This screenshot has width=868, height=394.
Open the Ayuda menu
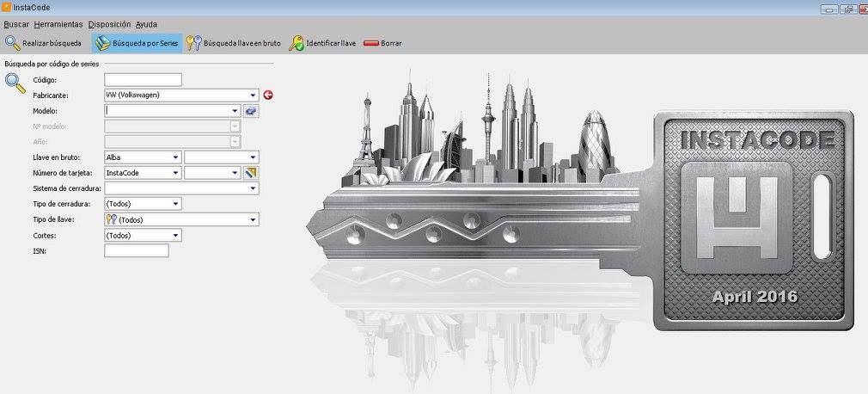pyautogui.click(x=146, y=24)
